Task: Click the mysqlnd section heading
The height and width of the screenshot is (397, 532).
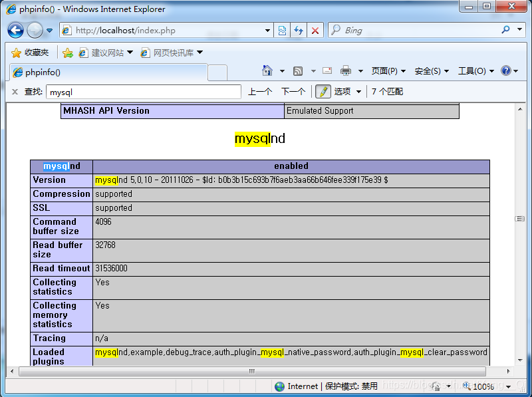Action: click(x=260, y=138)
